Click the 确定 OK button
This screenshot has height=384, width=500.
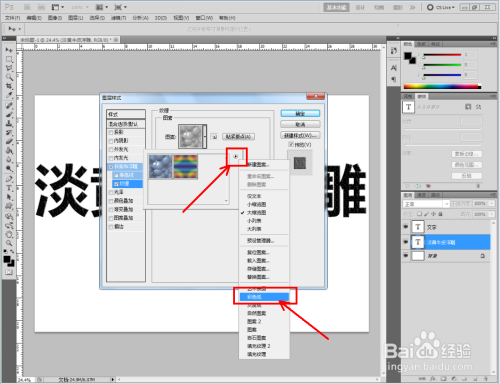pyautogui.click(x=300, y=114)
